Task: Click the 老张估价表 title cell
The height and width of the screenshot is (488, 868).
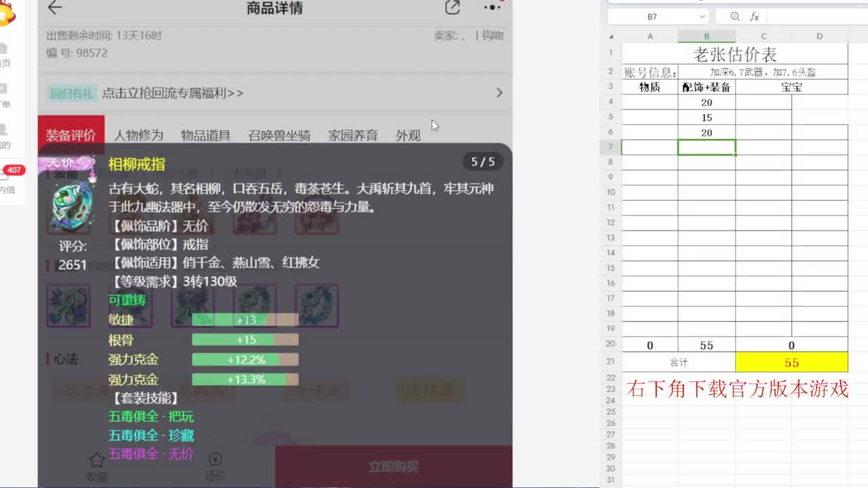Action: (x=735, y=54)
